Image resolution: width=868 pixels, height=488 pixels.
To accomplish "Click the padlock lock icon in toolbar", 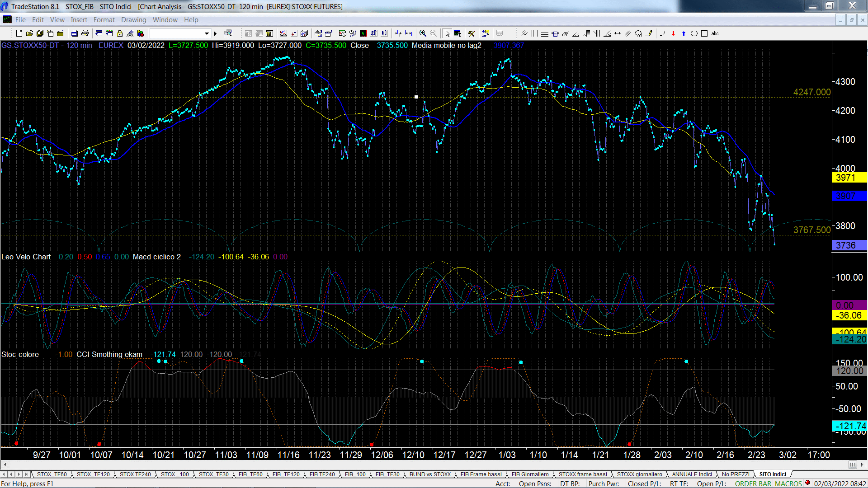I will (120, 33).
